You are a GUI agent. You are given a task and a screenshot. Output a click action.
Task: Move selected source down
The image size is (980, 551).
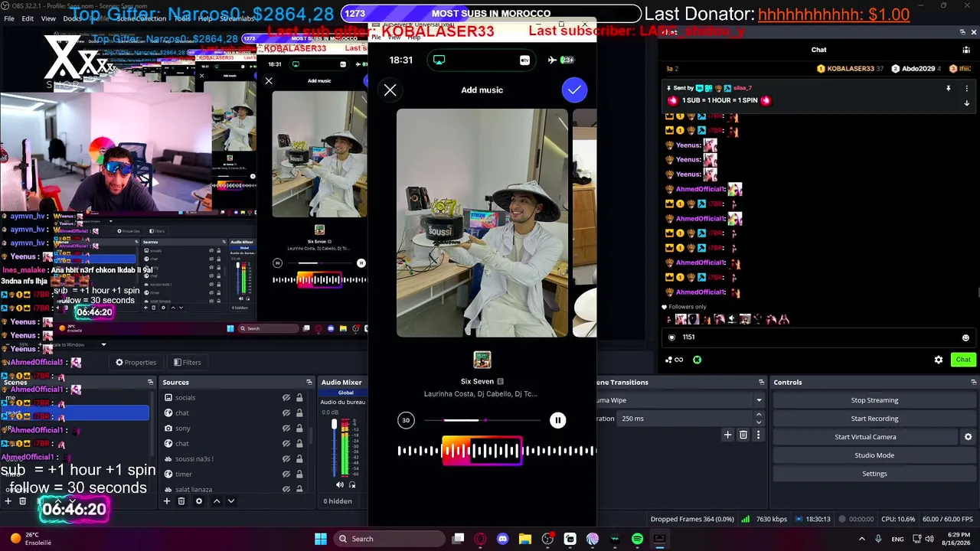point(231,501)
